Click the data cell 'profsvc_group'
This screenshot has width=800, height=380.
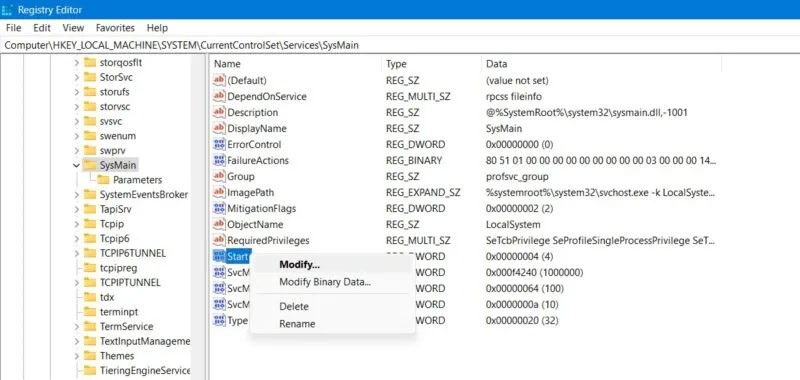517,176
